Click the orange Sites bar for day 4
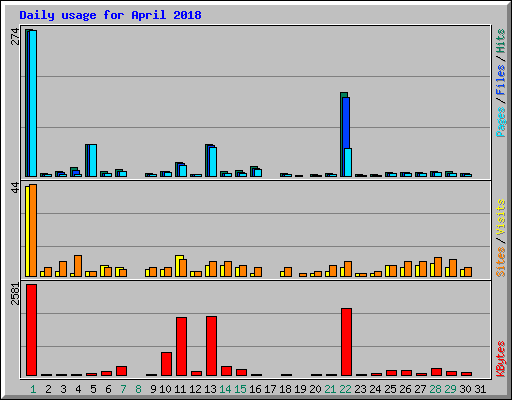512x400 pixels. [x=78, y=266]
